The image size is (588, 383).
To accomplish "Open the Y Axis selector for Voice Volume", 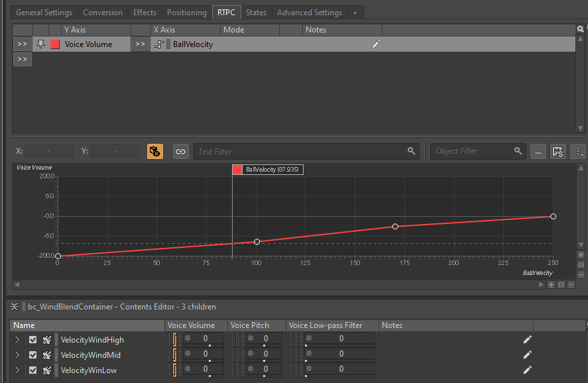I will (x=22, y=44).
